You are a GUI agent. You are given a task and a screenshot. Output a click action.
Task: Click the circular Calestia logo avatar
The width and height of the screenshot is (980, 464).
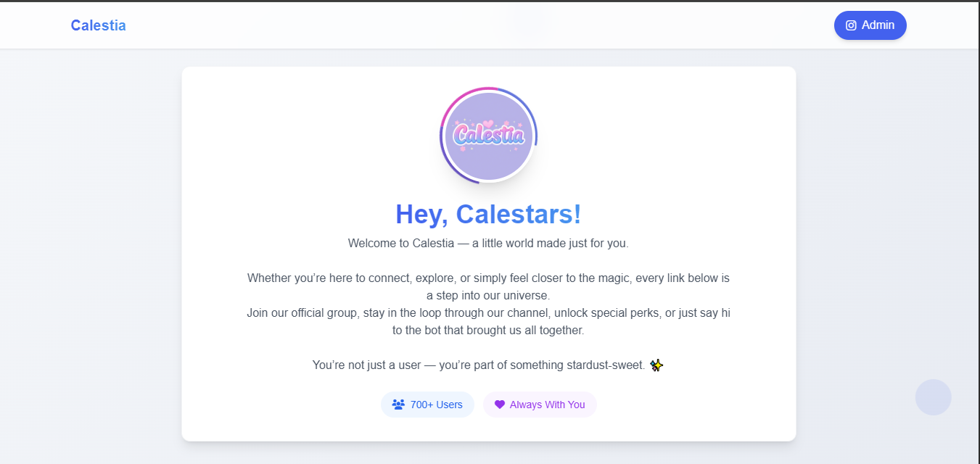(489, 136)
